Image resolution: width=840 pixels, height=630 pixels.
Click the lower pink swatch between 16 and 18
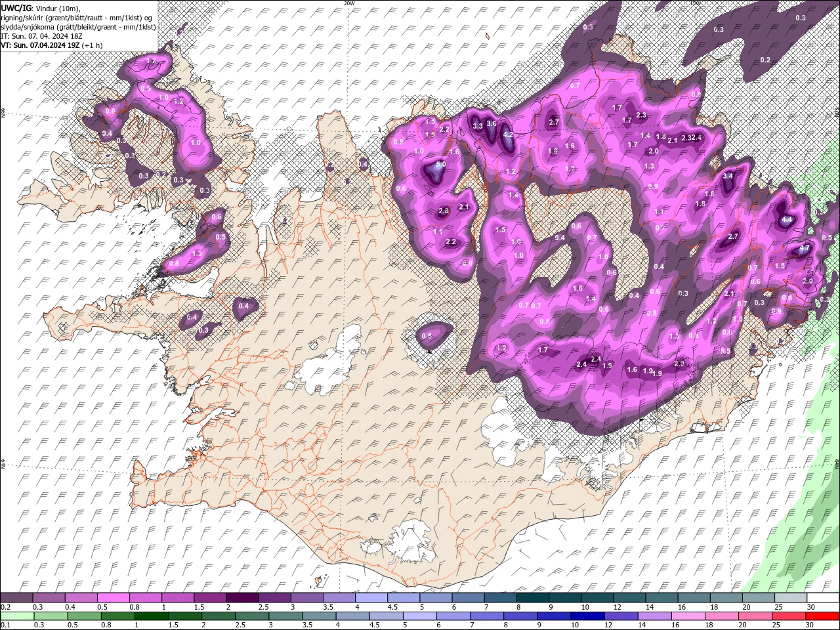[689, 616]
